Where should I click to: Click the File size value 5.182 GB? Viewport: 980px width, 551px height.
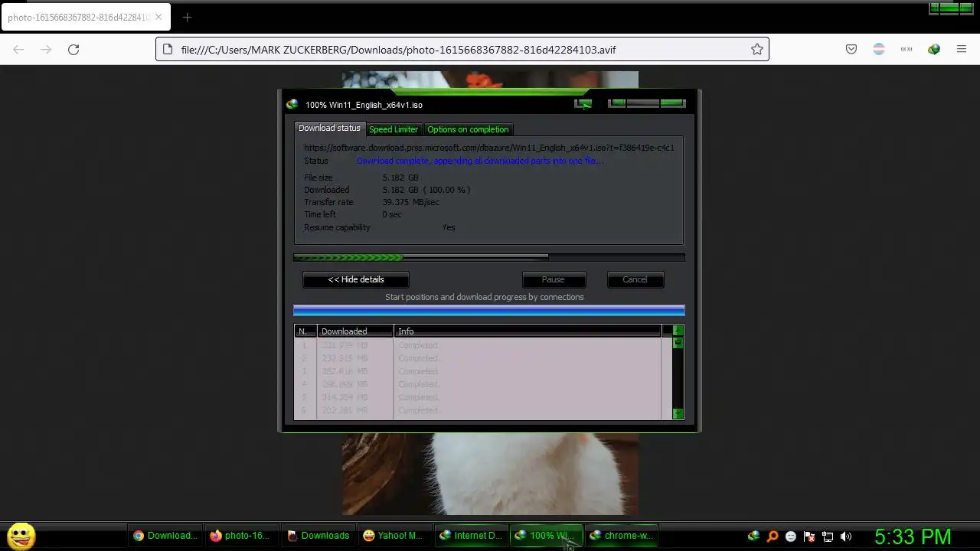(400, 178)
